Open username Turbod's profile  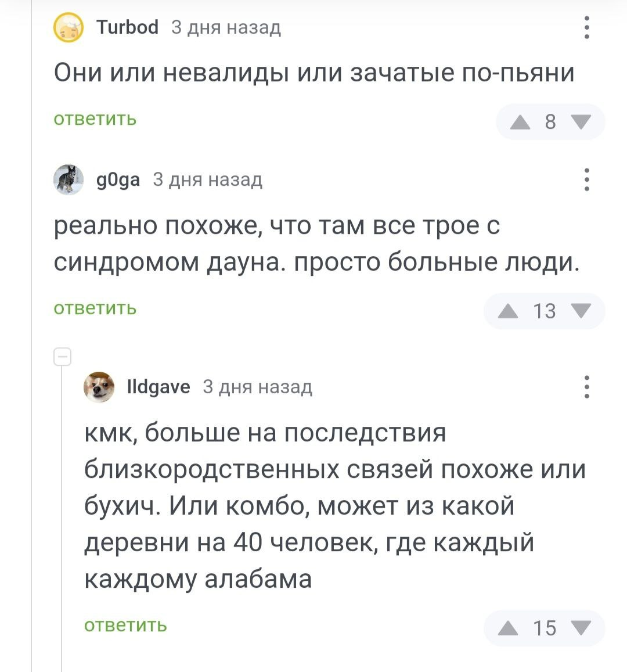pyautogui.click(x=127, y=27)
